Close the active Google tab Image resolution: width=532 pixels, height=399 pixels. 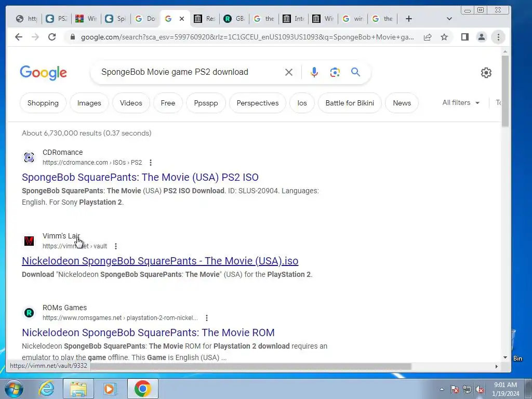point(182,19)
